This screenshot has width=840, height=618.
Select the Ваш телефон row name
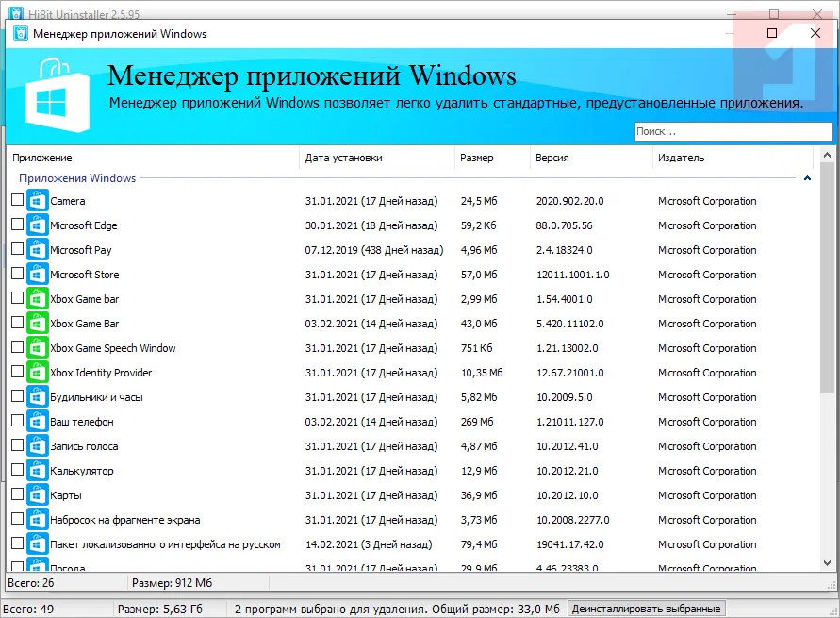pos(82,422)
